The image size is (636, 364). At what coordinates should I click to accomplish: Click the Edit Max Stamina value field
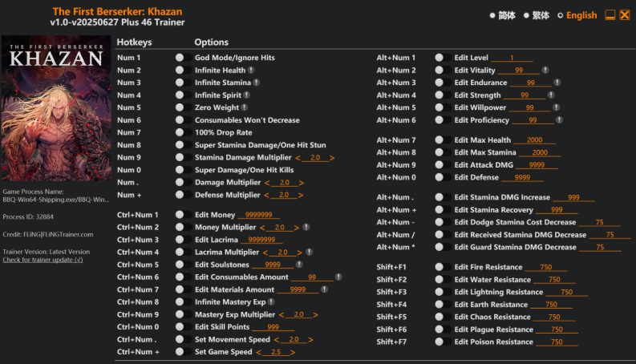pyautogui.click(x=540, y=152)
